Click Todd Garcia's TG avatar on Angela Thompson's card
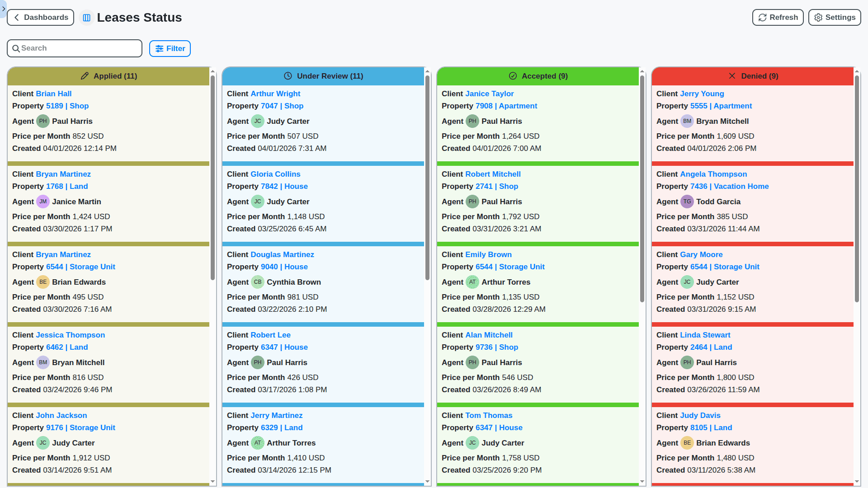Screen dimensions: 868x488 [687, 202]
